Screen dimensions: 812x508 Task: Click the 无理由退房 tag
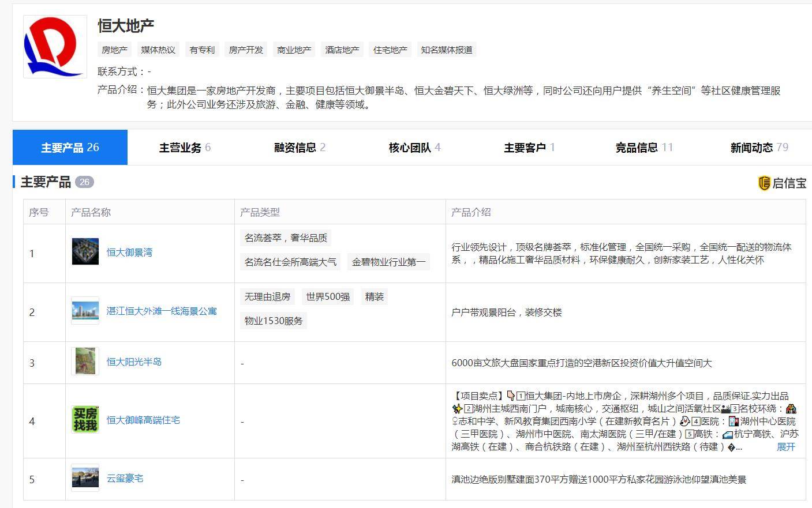267,297
